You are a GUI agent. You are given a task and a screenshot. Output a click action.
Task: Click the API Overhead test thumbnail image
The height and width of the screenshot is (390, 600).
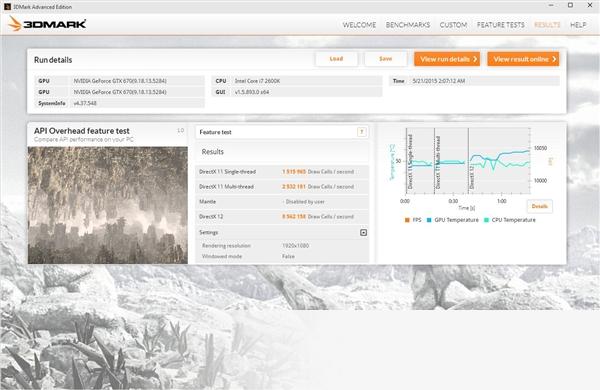pyautogui.click(x=108, y=205)
